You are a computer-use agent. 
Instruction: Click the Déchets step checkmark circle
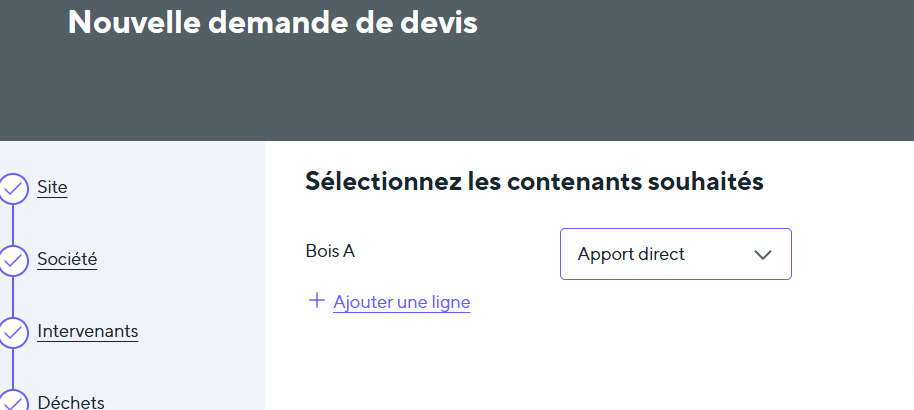13,402
